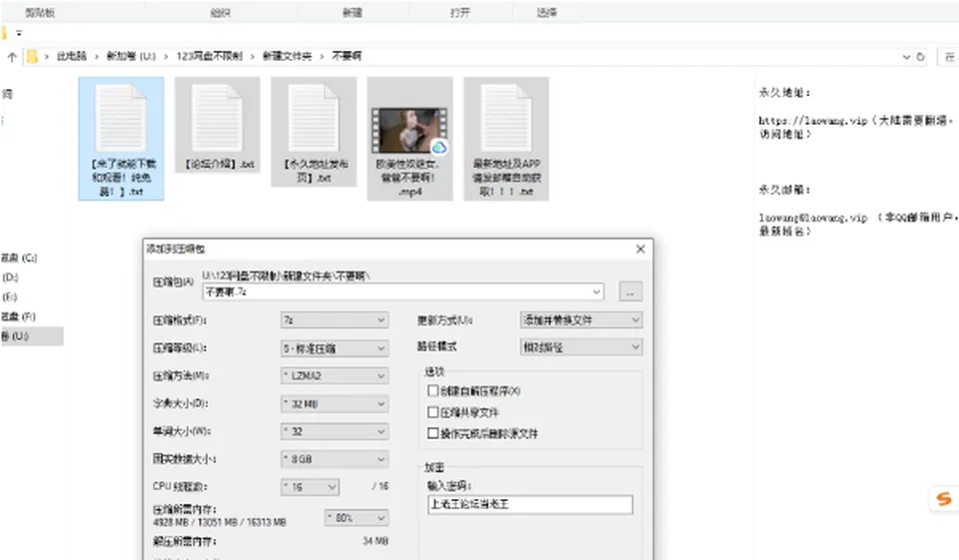Expand chevron after 新建文件夹 in breadcrumb
This screenshot has height=560, width=959.
(x=322, y=57)
